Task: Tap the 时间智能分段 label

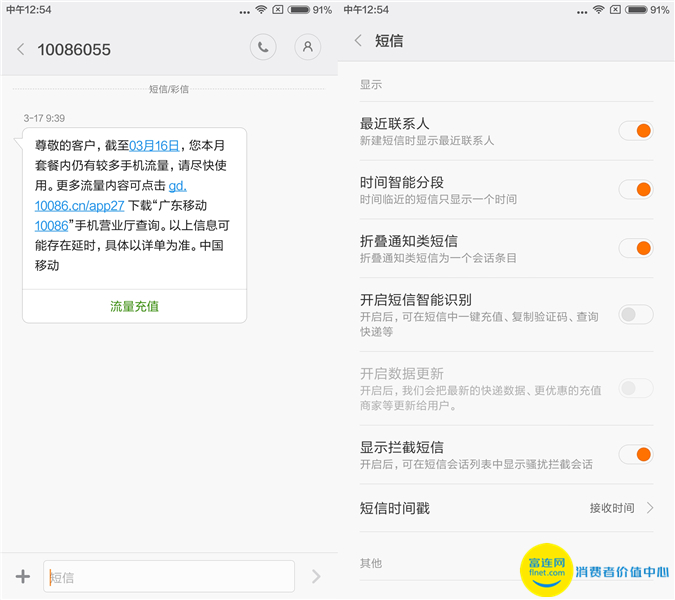Action: (x=402, y=182)
